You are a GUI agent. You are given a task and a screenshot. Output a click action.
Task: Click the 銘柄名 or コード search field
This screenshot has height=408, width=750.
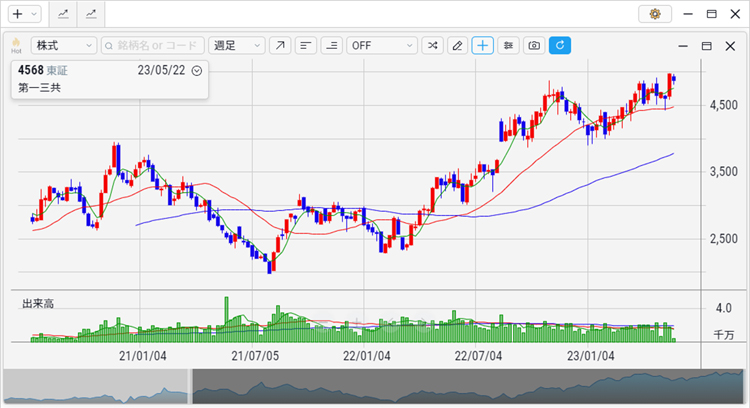[152, 46]
